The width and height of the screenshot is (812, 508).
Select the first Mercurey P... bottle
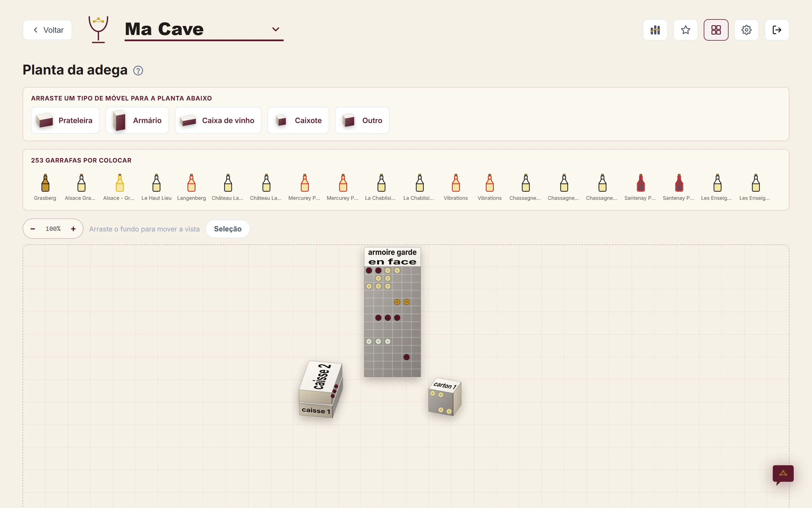tap(304, 187)
